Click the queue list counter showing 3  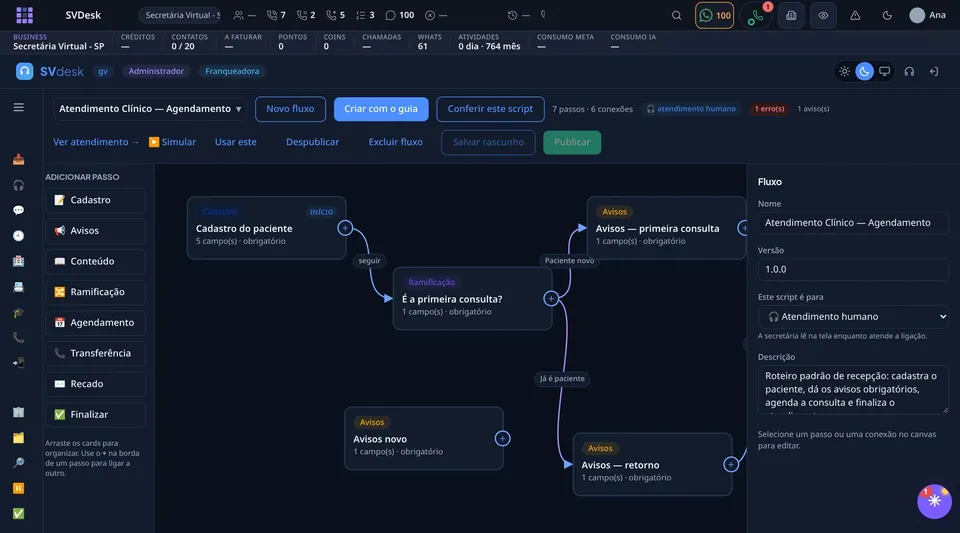(x=365, y=15)
